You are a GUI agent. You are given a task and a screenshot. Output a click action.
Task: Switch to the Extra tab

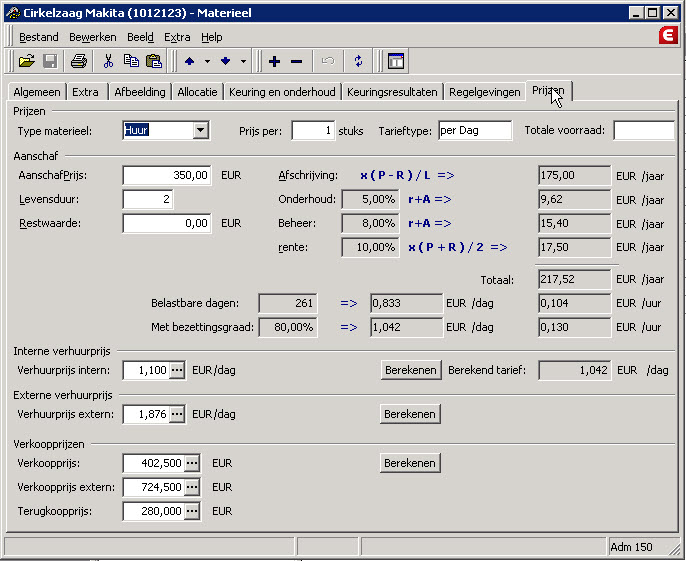tap(85, 92)
